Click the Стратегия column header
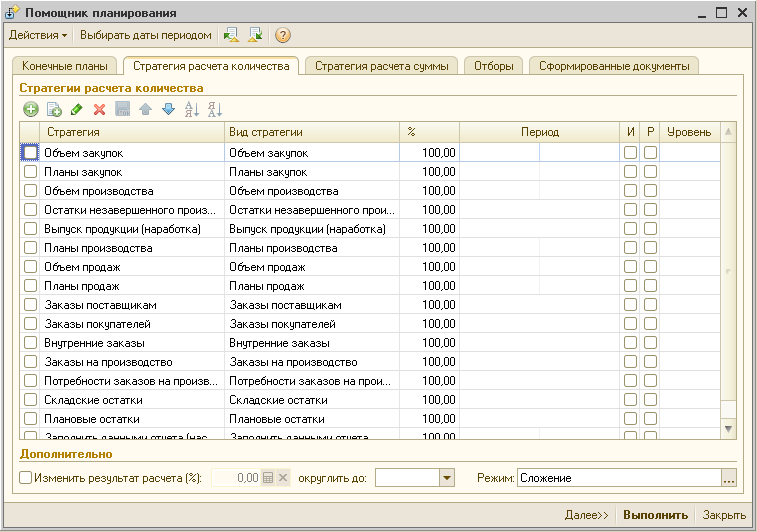 tap(132, 132)
